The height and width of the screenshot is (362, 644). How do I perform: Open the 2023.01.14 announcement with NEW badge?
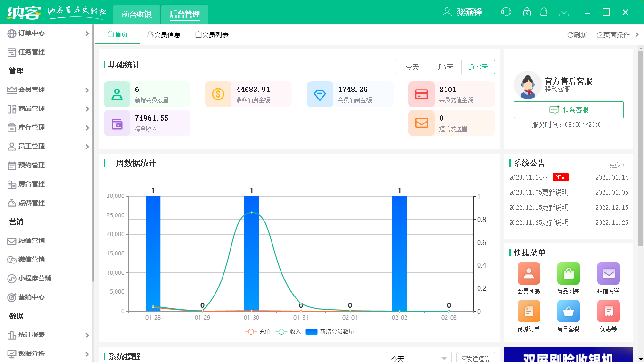coord(528,177)
